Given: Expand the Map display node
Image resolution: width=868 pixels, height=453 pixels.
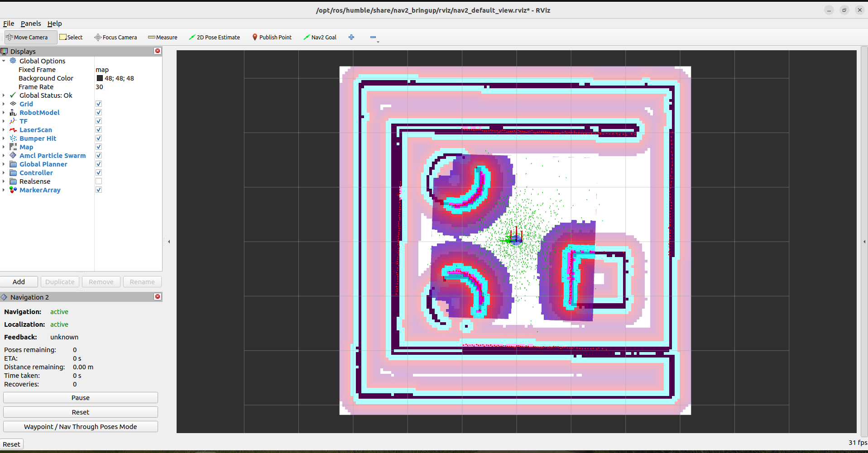Looking at the screenshot, I should 4,147.
